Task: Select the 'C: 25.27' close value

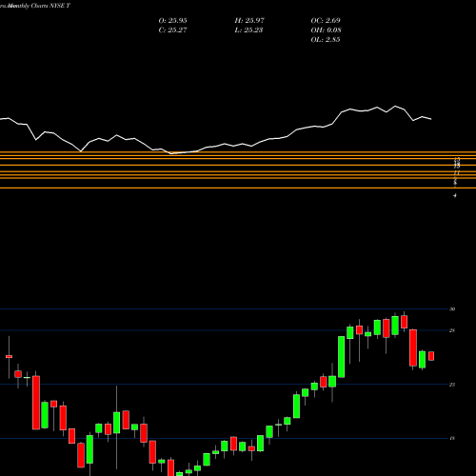Action: click(x=172, y=30)
